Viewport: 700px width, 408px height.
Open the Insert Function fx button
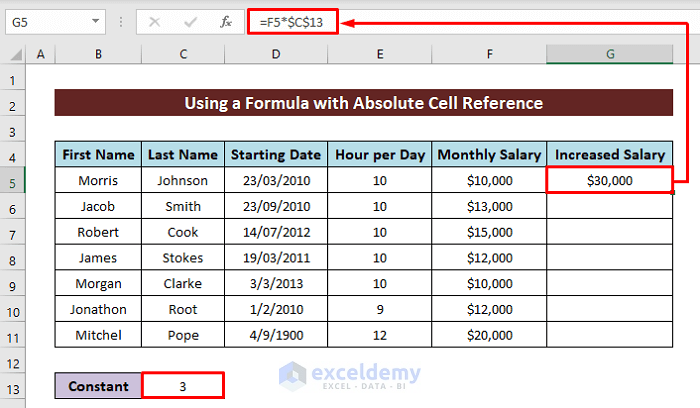point(226,22)
